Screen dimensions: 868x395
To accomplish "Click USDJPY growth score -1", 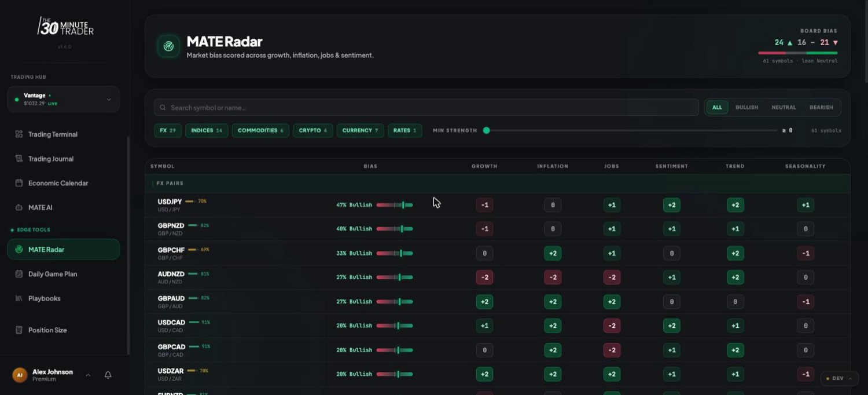I will click(484, 205).
